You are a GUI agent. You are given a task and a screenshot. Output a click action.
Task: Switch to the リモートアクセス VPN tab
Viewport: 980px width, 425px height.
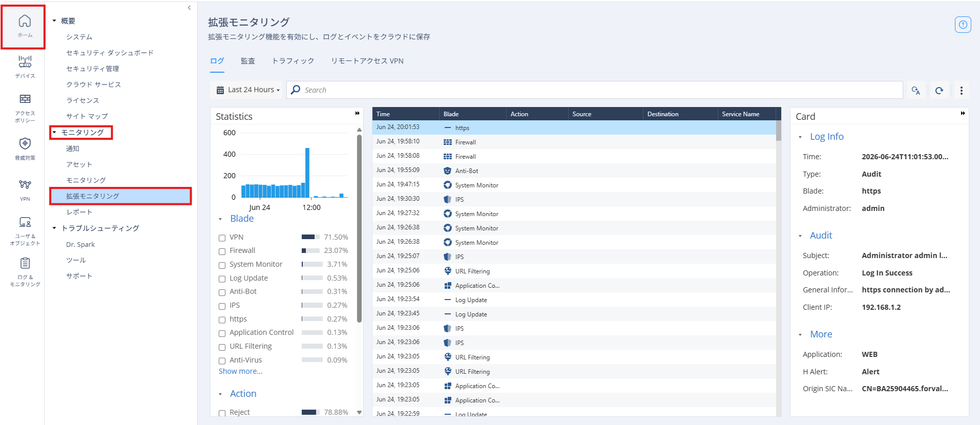pos(367,61)
